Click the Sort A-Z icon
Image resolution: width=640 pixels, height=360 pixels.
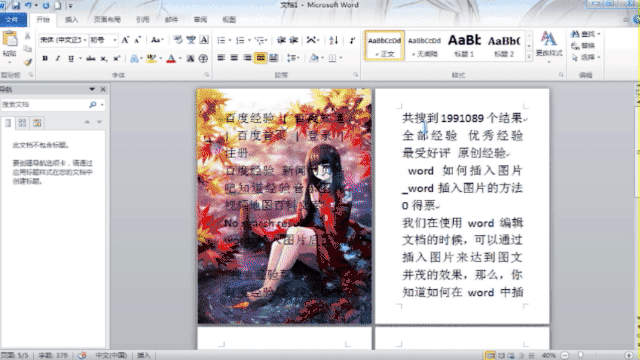coord(333,40)
